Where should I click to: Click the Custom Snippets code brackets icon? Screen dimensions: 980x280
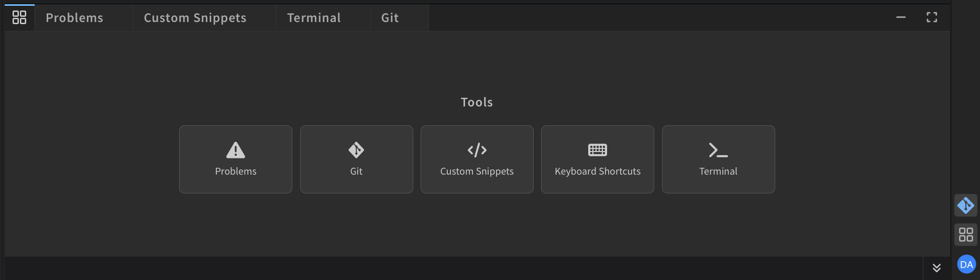coord(477,150)
